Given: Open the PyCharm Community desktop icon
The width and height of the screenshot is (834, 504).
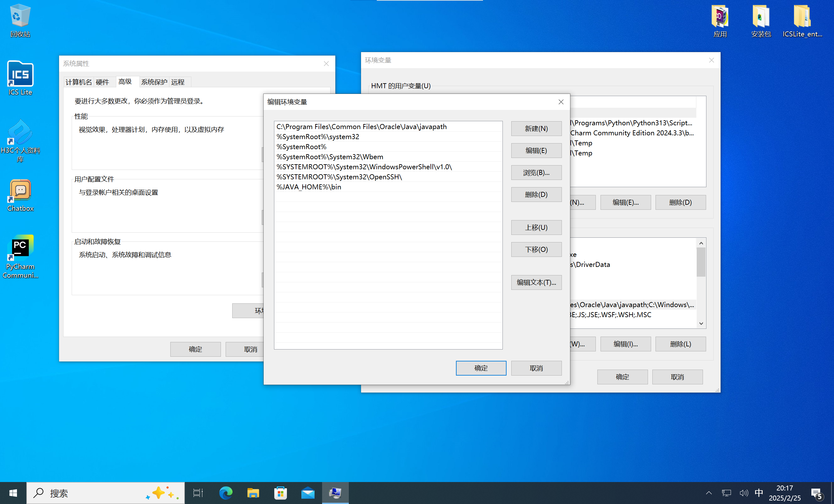Looking at the screenshot, I should tap(20, 248).
